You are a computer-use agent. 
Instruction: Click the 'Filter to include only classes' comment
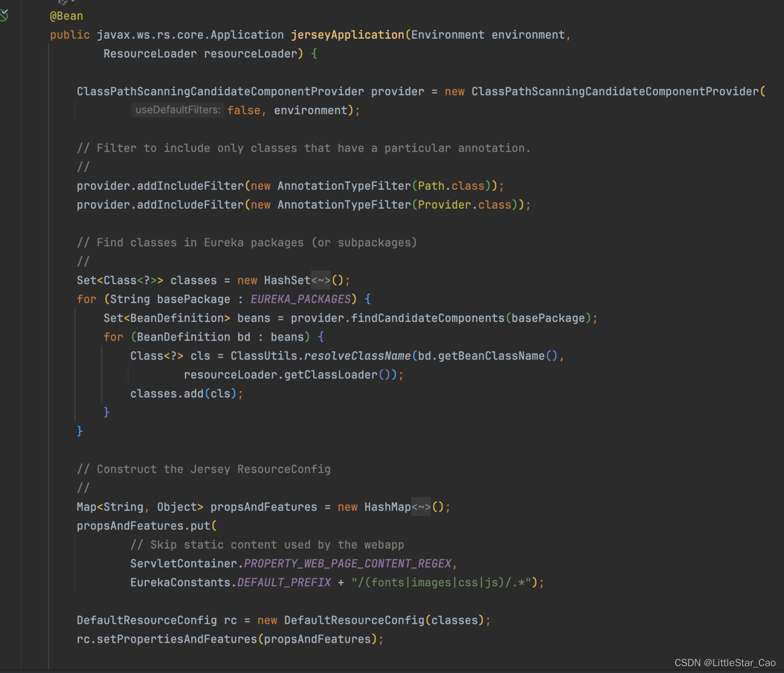point(304,149)
